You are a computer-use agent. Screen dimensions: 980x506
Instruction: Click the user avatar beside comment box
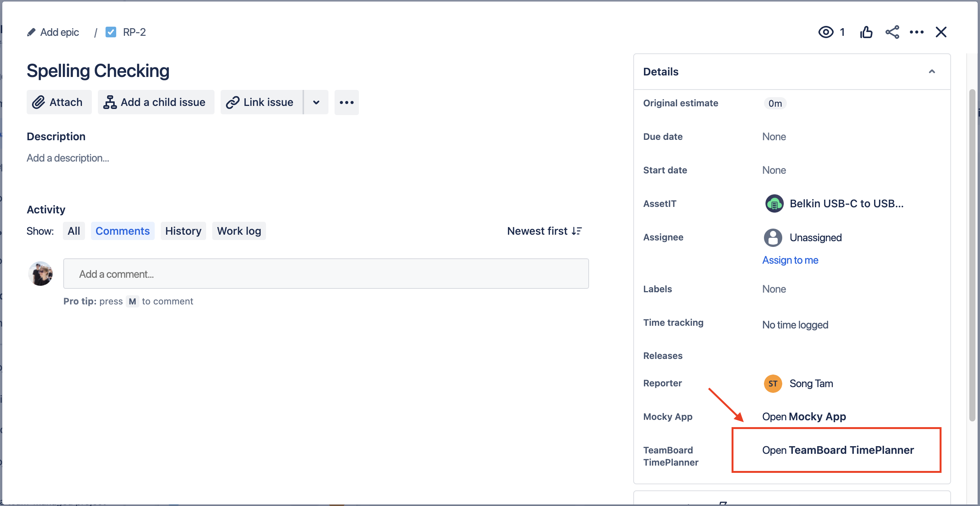[40, 274]
